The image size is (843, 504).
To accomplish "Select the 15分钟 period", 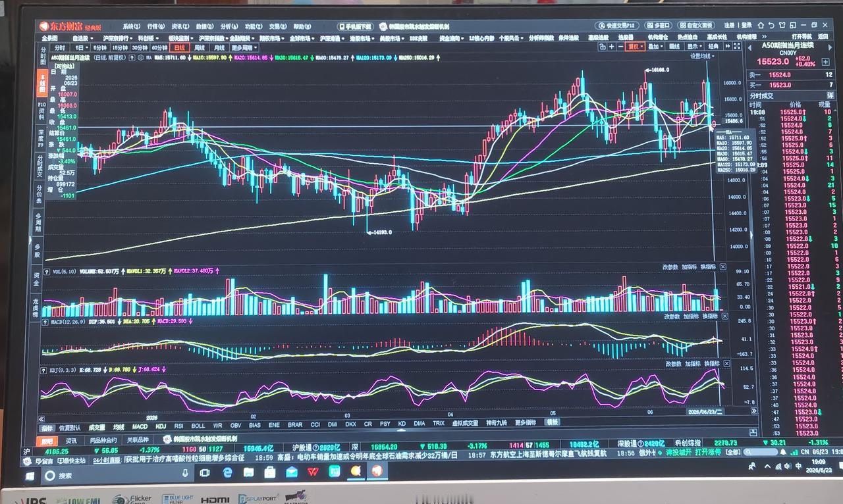I will click(x=119, y=47).
